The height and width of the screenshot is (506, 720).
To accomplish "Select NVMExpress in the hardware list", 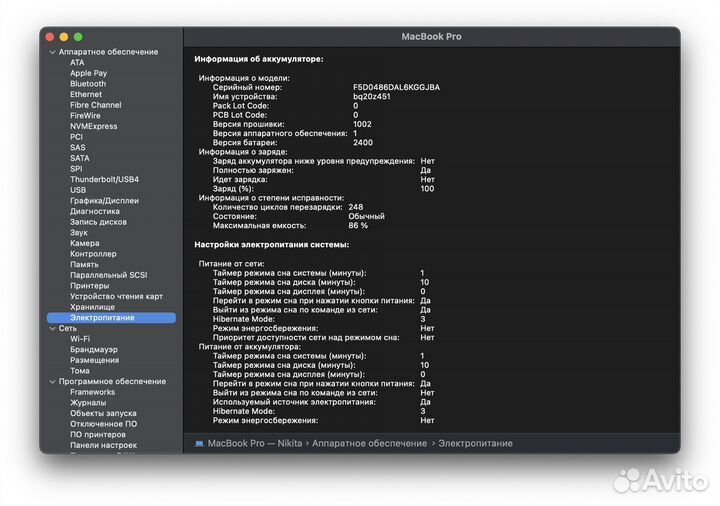I will pyautogui.click(x=93, y=126).
